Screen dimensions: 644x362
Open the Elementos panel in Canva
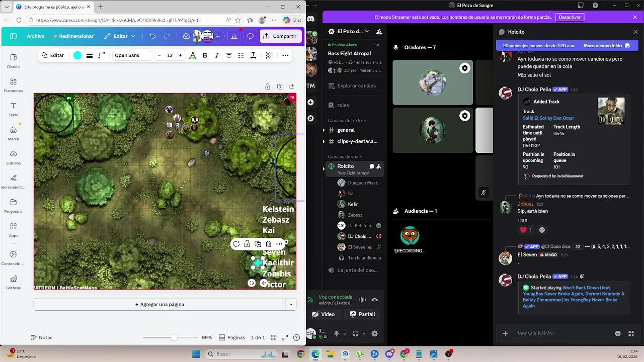pos(14,85)
